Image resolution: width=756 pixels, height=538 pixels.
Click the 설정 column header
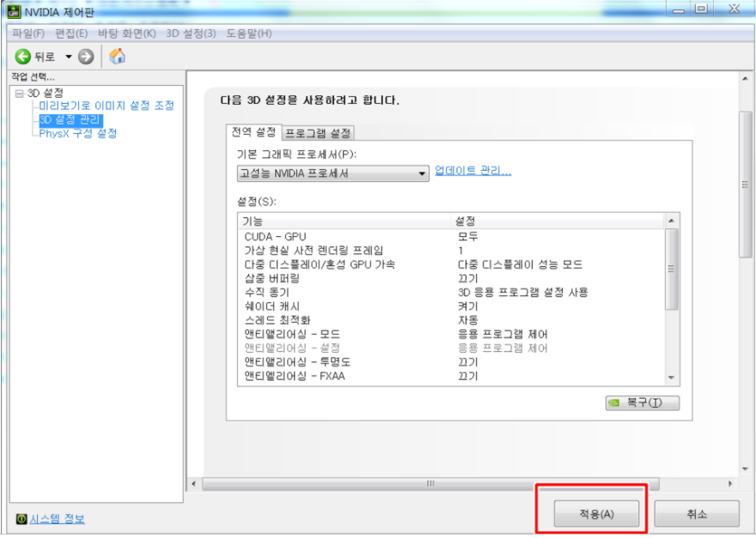[x=558, y=221]
